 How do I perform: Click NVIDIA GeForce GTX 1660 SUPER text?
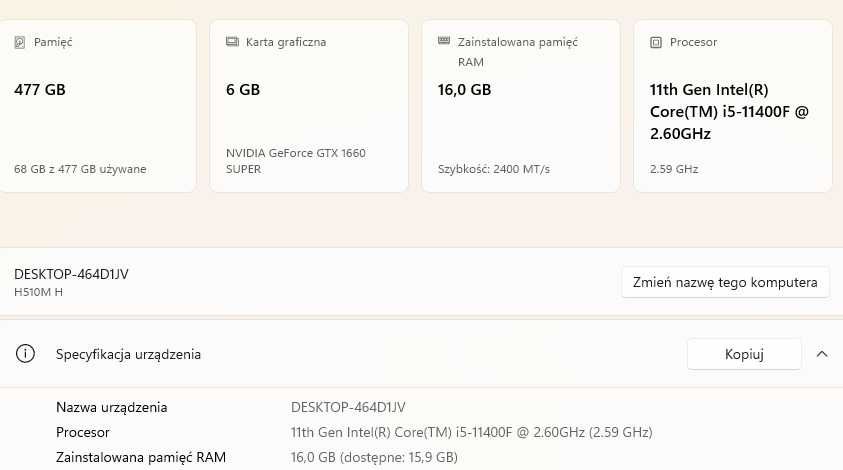[296, 161]
